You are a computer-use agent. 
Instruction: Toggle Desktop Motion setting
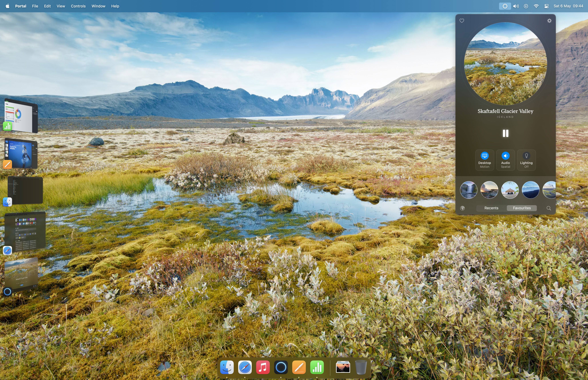click(484, 160)
